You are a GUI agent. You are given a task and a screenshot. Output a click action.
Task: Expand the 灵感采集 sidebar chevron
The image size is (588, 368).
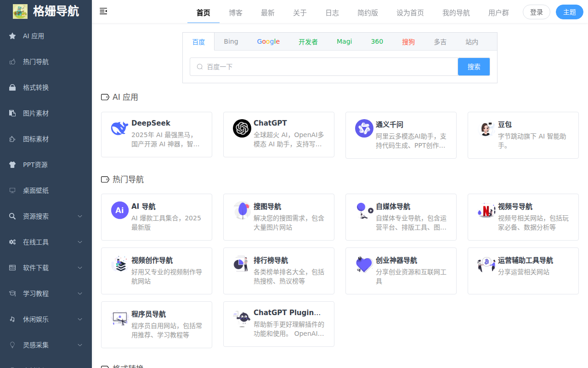80,345
